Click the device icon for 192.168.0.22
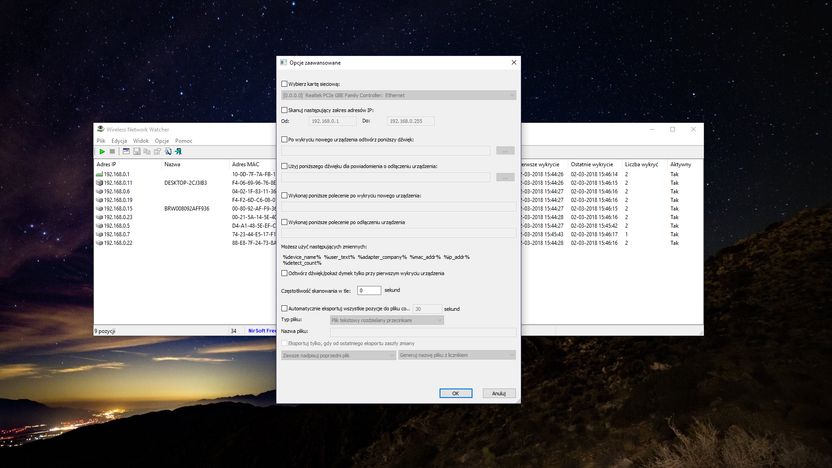Image resolution: width=832 pixels, height=468 pixels. tap(99, 243)
